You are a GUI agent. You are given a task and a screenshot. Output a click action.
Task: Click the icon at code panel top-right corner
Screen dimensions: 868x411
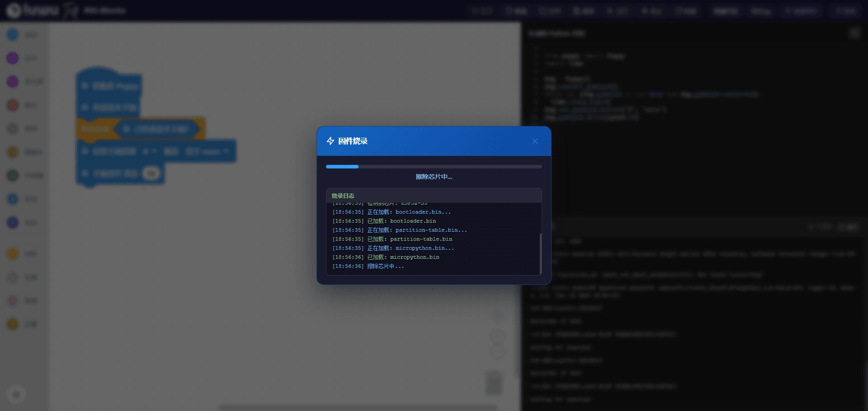854,33
